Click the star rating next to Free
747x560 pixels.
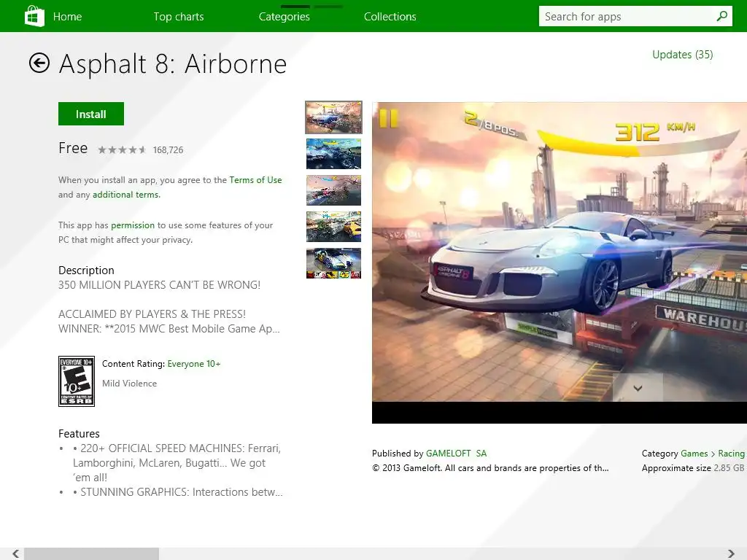122,150
